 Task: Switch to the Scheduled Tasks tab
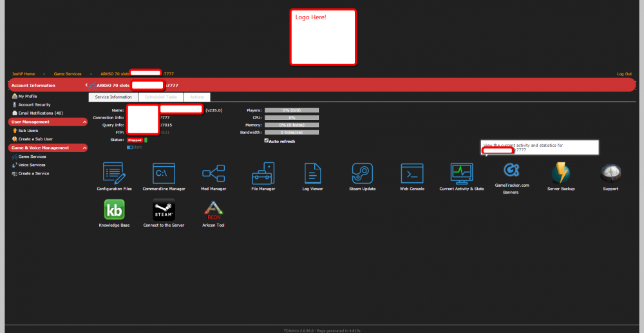pos(160,97)
